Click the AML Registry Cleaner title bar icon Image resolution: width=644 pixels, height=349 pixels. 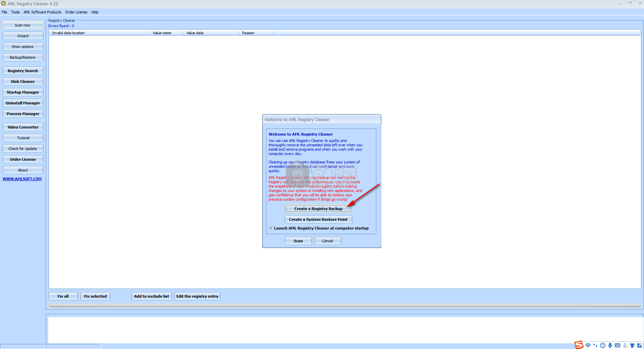click(x=3, y=4)
